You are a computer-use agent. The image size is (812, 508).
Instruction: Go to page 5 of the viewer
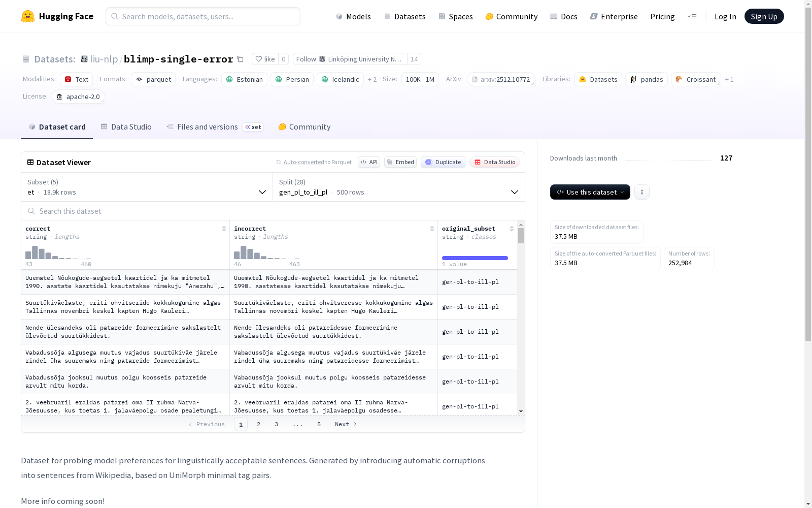(x=319, y=424)
